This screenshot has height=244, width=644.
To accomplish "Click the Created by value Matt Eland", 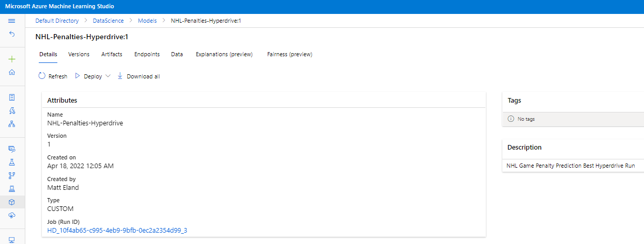I will pyautogui.click(x=63, y=188).
